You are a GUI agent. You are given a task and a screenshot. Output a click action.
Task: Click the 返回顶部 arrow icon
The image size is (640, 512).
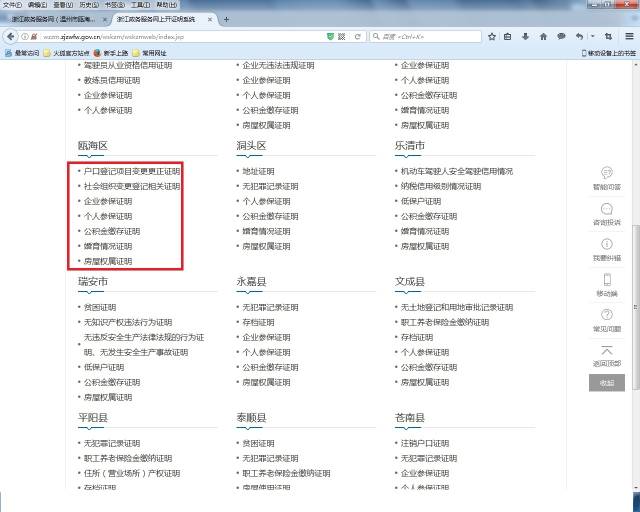607,351
